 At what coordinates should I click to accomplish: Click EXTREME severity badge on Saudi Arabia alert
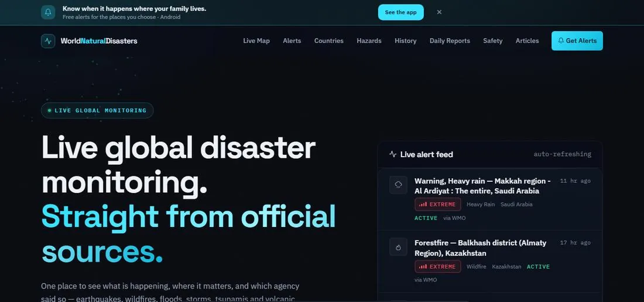(x=438, y=204)
